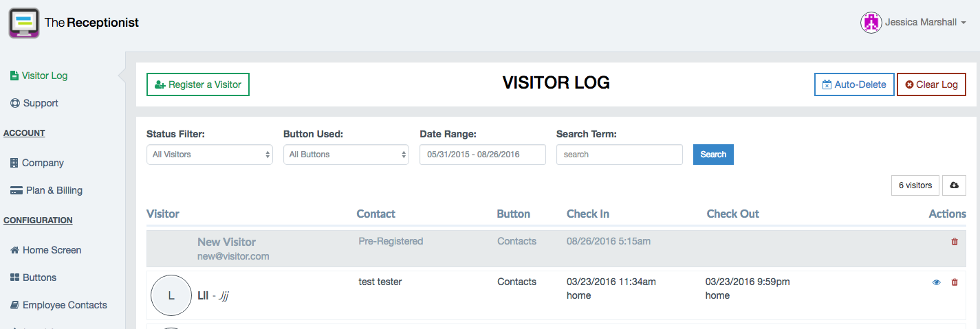Click the L avatar circle

171,295
